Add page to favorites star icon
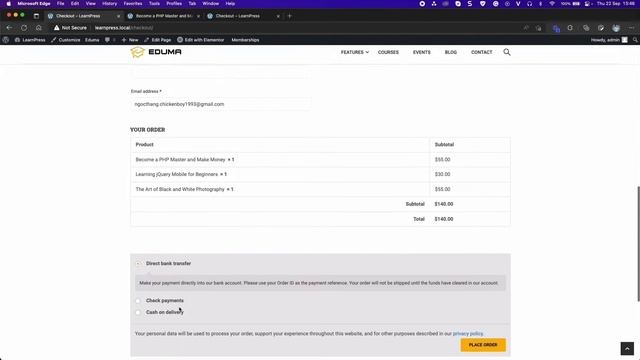Image resolution: width=640 pixels, height=360 pixels. tap(539, 28)
